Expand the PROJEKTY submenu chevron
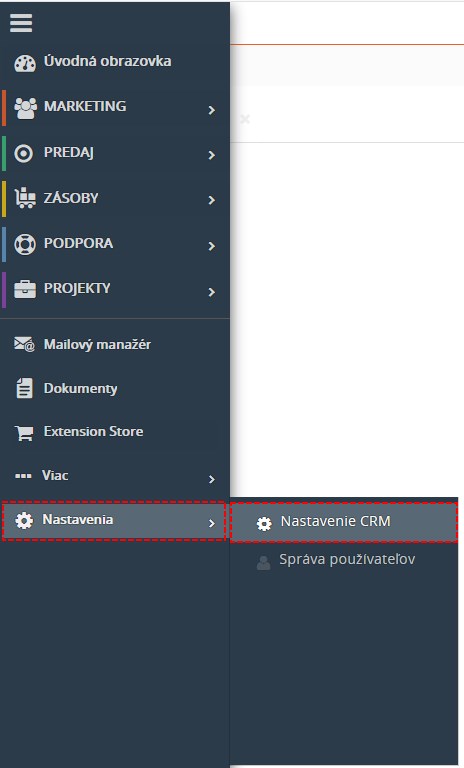Screen dimensions: 464x768 pyautogui.click(x=212, y=292)
